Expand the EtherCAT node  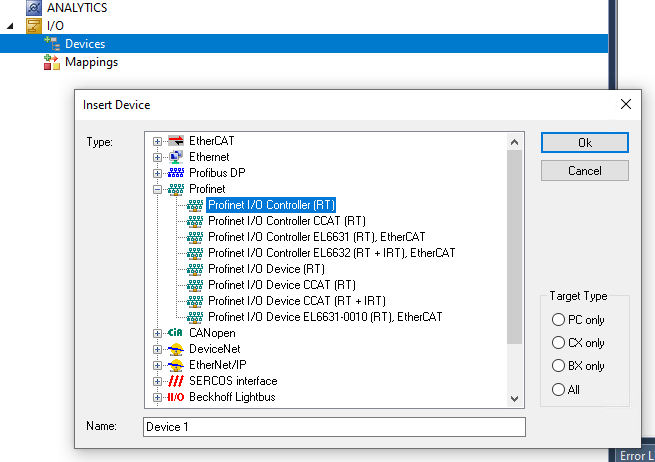click(x=157, y=141)
